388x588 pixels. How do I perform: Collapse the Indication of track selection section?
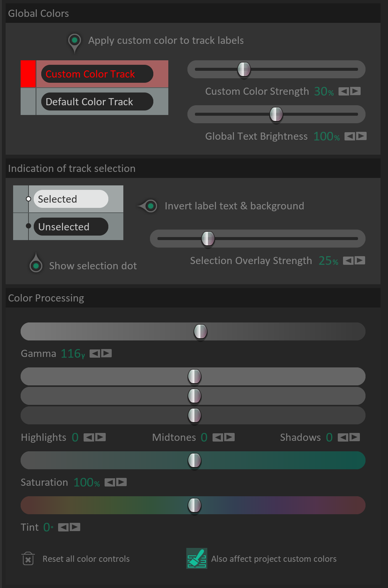[72, 169]
